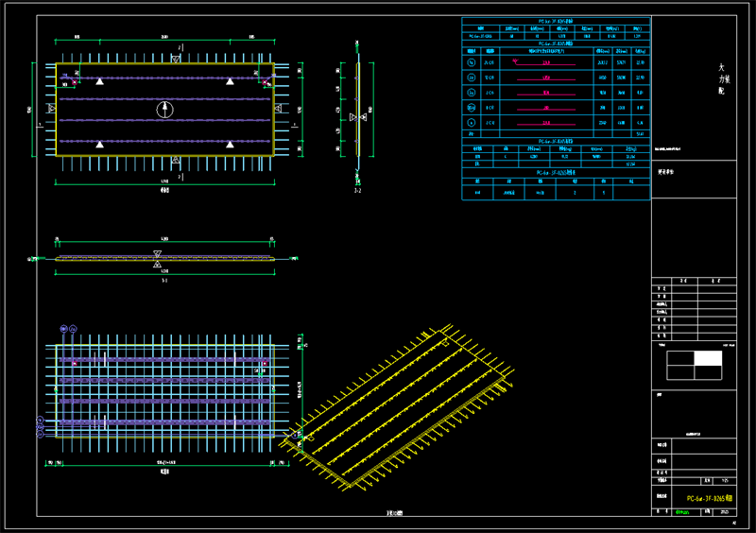This screenshot has width=756, height=533.
Task: Select the hooked magenta rebar shape in first row
Action: coord(544,62)
